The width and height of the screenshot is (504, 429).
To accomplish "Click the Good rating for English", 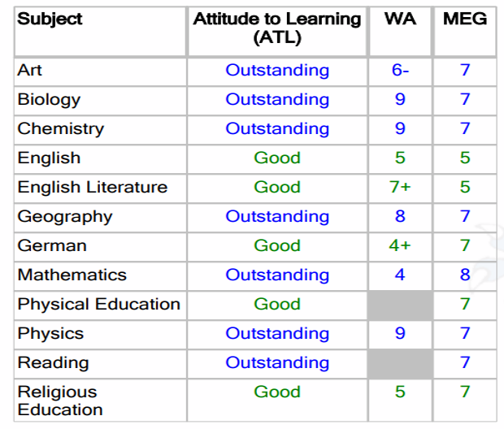I will 277,158.
